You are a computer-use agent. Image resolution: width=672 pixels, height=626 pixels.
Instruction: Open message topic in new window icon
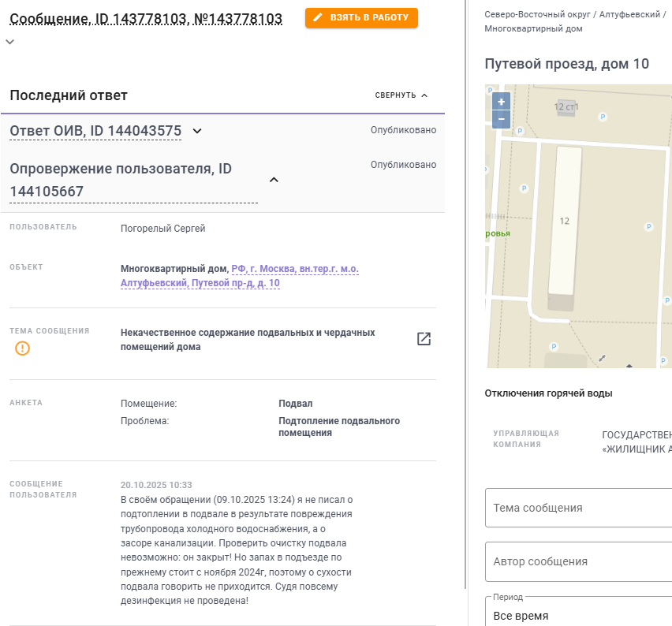click(x=424, y=339)
